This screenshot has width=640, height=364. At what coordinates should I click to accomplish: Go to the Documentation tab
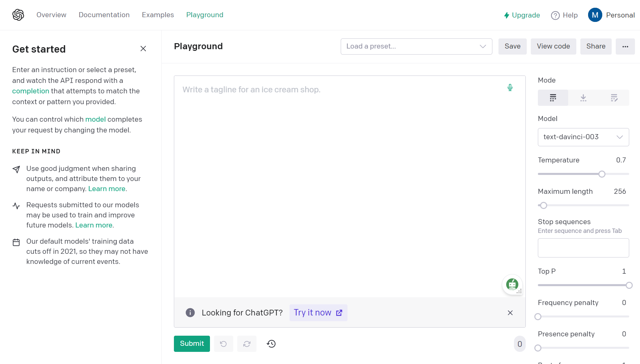pos(104,15)
